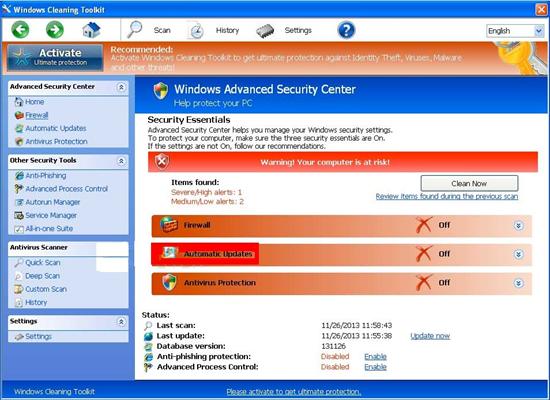Click the Activate Ultimate protection button
This screenshot has height=400, width=550.
(55, 57)
